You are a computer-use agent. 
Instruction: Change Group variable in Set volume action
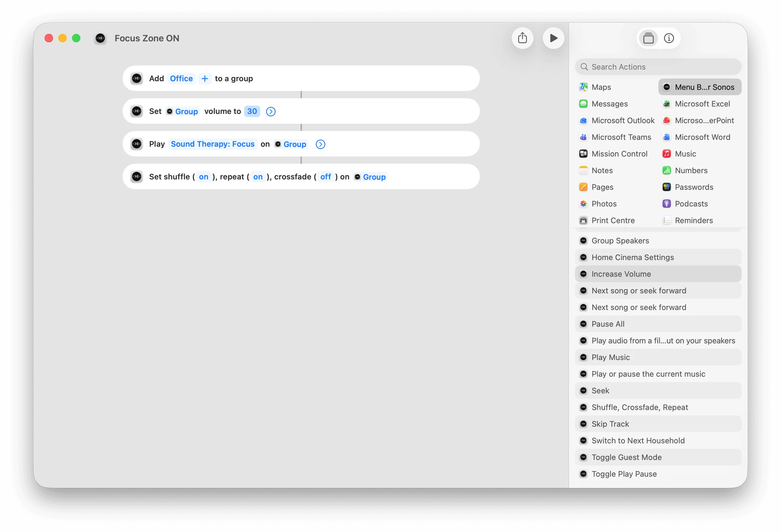182,111
